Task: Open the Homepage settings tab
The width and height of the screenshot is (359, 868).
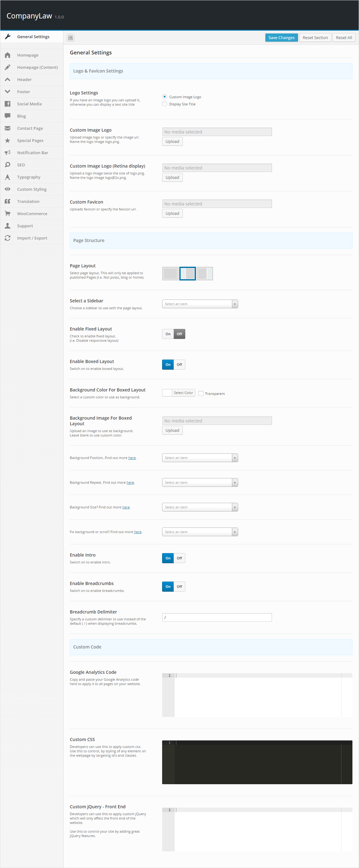Action: coord(32,55)
